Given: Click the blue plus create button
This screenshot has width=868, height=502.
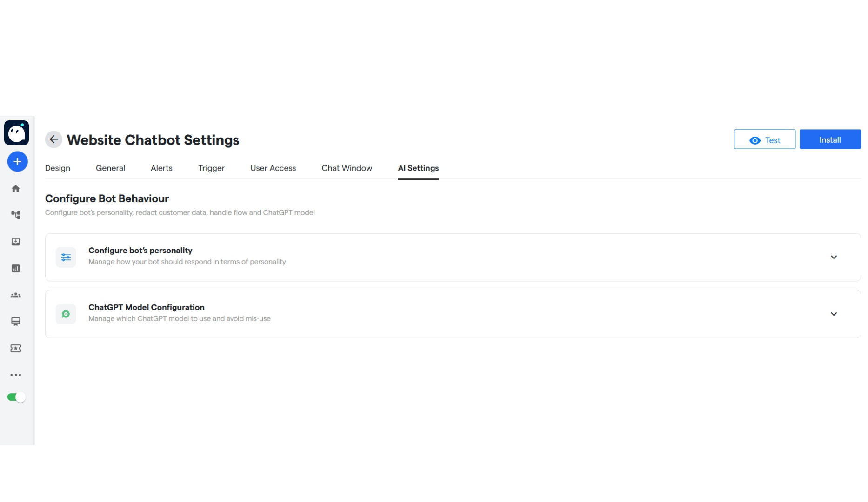Looking at the screenshot, I should pos(17,162).
